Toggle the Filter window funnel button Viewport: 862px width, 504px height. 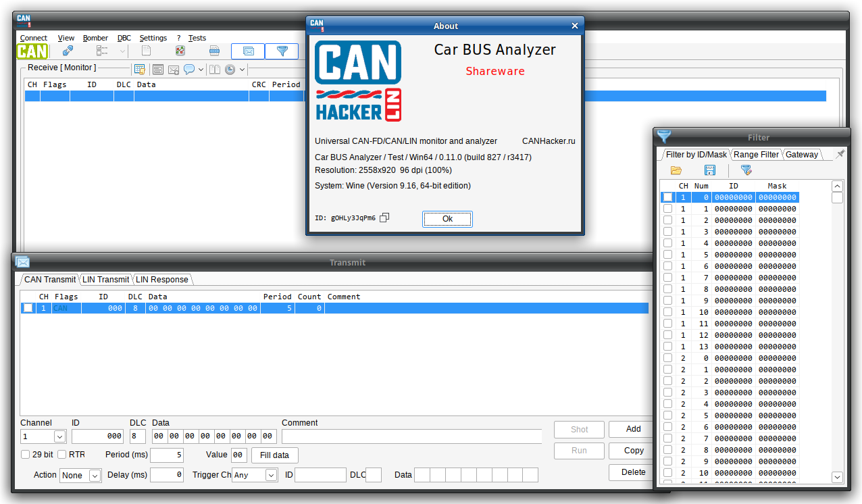282,51
